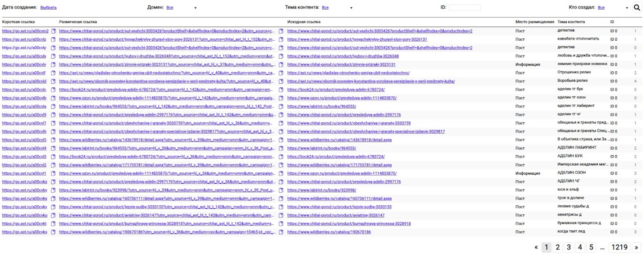Image resolution: width=644 pixels, height=256 pixels.
Task: Choose creation date via Выбрать link
Action: tap(48, 8)
